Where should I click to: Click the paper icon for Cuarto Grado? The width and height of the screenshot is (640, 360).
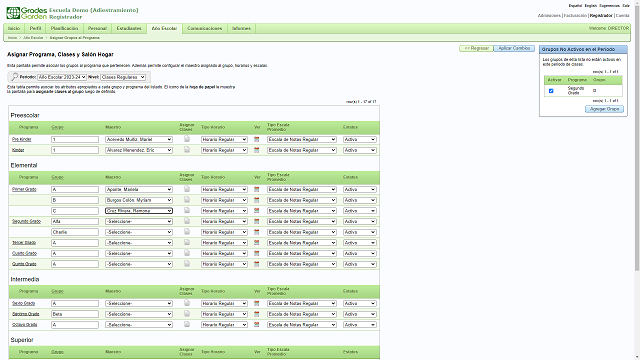[187, 253]
